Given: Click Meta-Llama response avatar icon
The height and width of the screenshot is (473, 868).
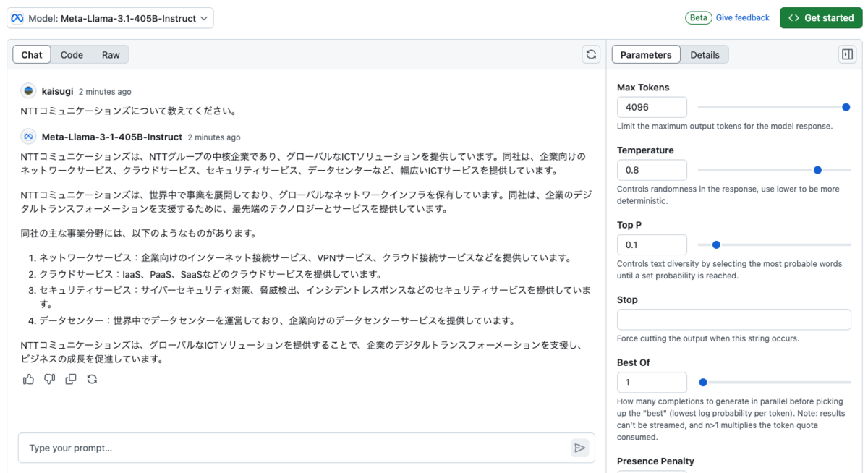Looking at the screenshot, I should pyautogui.click(x=28, y=137).
